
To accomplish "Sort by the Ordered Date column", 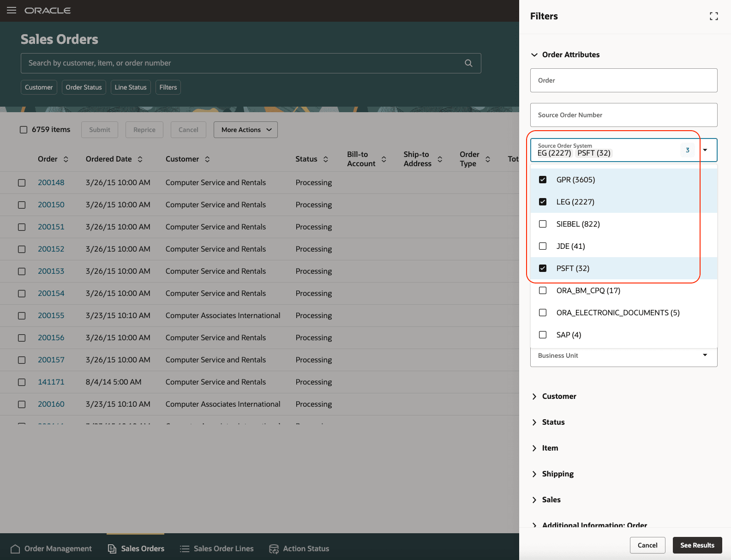I will pyautogui.click(x=140, y=159).
